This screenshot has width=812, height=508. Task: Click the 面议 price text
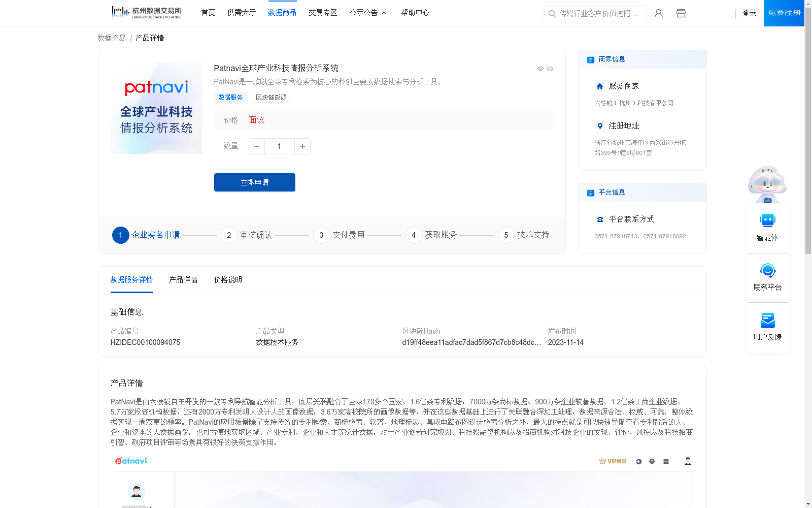pyautogui.click(x=257, y=120)
